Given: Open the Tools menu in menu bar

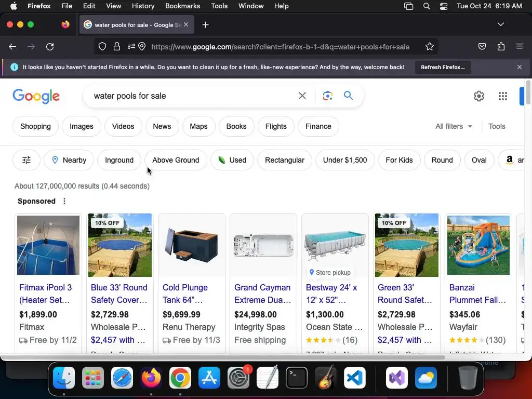Looking at the screenshot, I should [219, 6].
